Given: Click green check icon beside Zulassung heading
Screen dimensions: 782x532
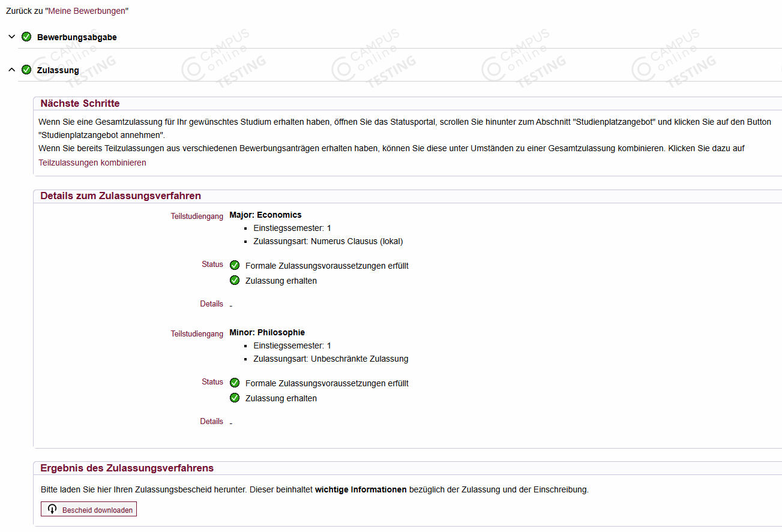Looking at the screenshot, I should (x=26, y=70).
